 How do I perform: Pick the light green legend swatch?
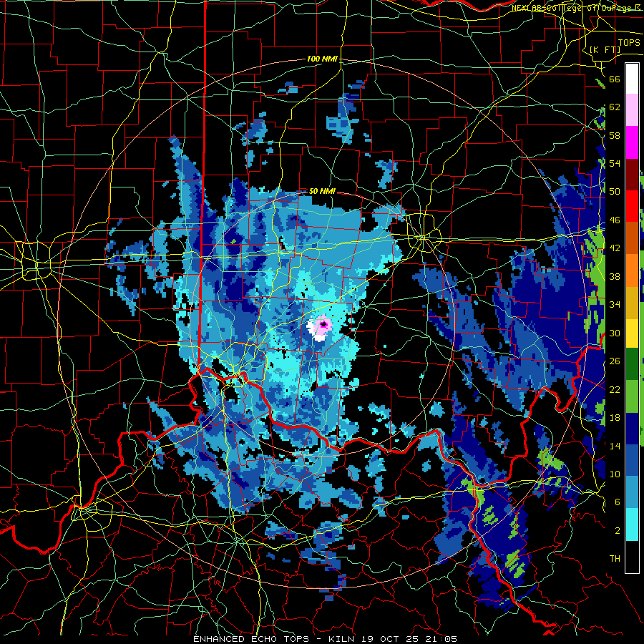pyautogui.click(x=632, y=396)
